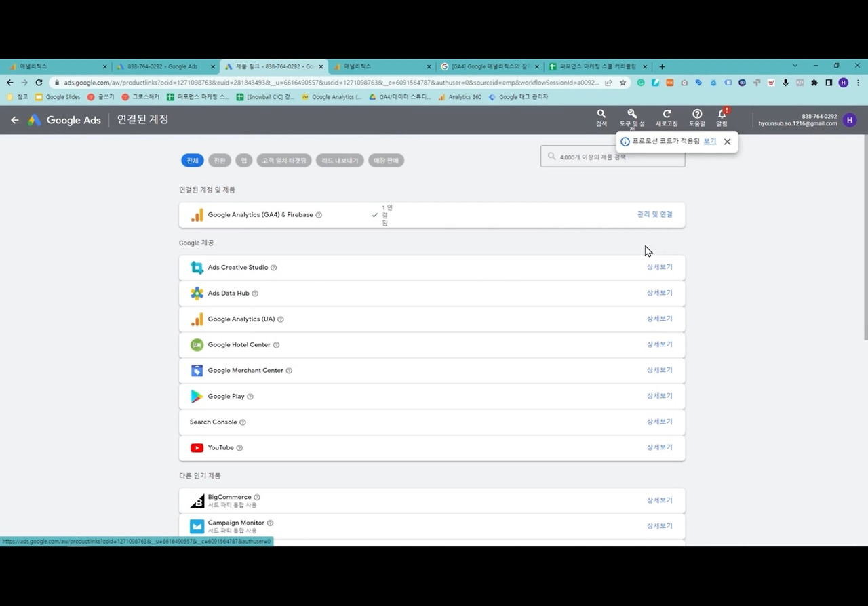The width and height of the screenshot is (868, 606).
Task: Open the Chrome three-dot menu
Action: (857, 83)
